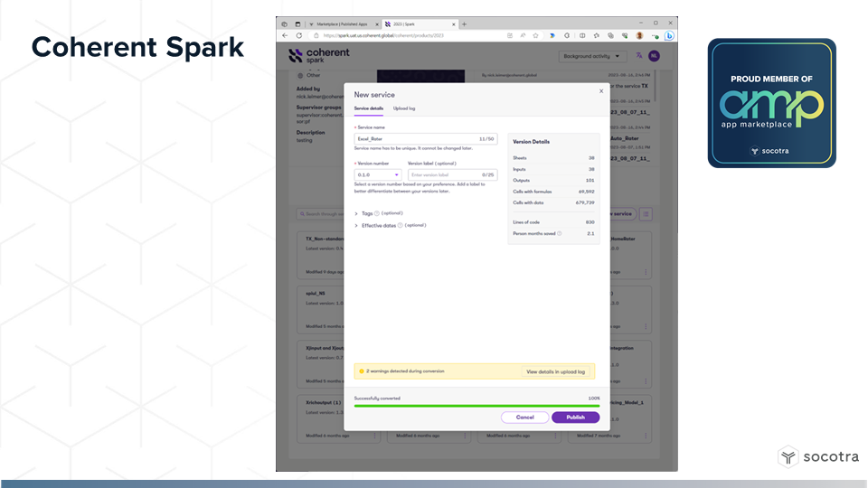Screen dimensions: 868x488
Task: Expand the Effective dates section
Action: coord(356,226)
